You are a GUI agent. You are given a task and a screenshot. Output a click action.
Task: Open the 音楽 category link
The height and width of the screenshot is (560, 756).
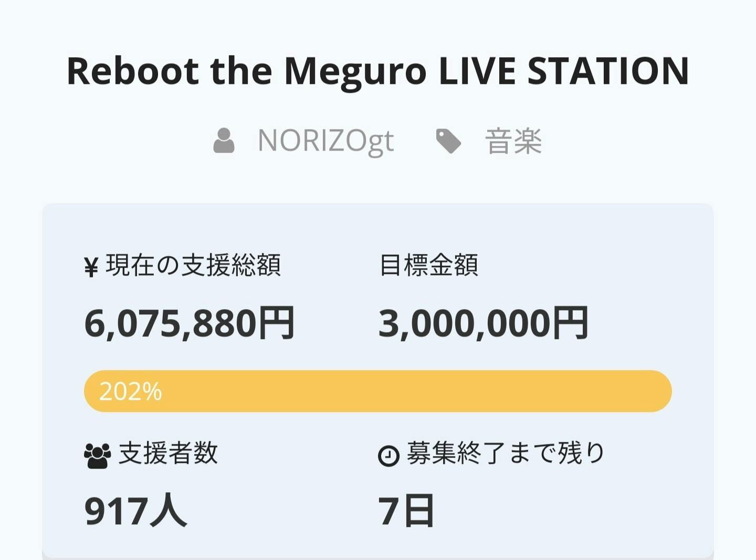pos(513,141)
